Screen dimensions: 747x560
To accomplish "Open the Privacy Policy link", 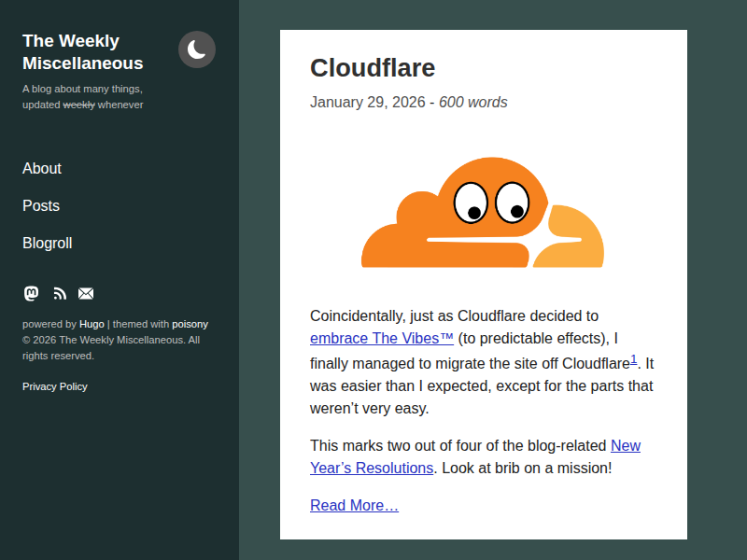I will point(55,386).
